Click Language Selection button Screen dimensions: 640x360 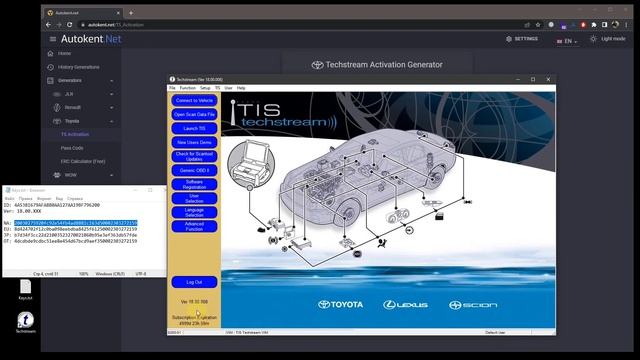[x=194, y=212]
